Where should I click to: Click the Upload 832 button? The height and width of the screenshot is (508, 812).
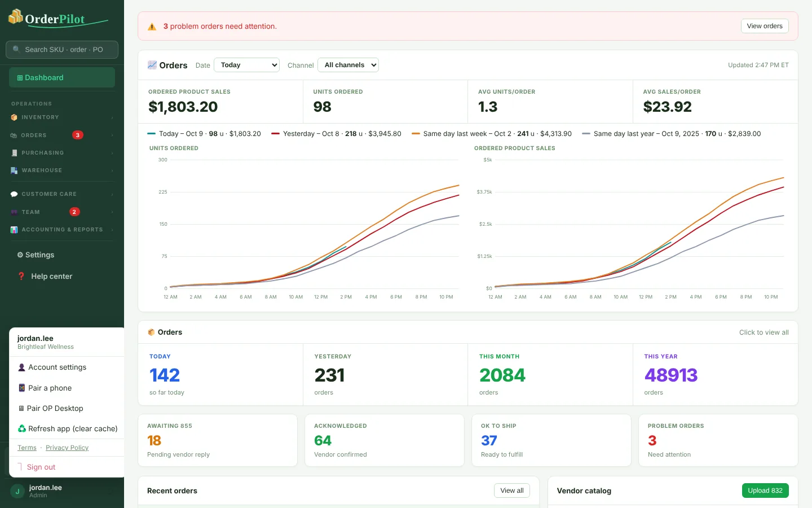[765, 491]
